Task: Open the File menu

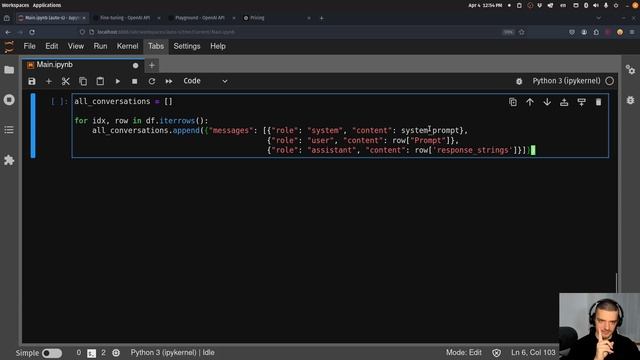Action: (x=29, y=46)
